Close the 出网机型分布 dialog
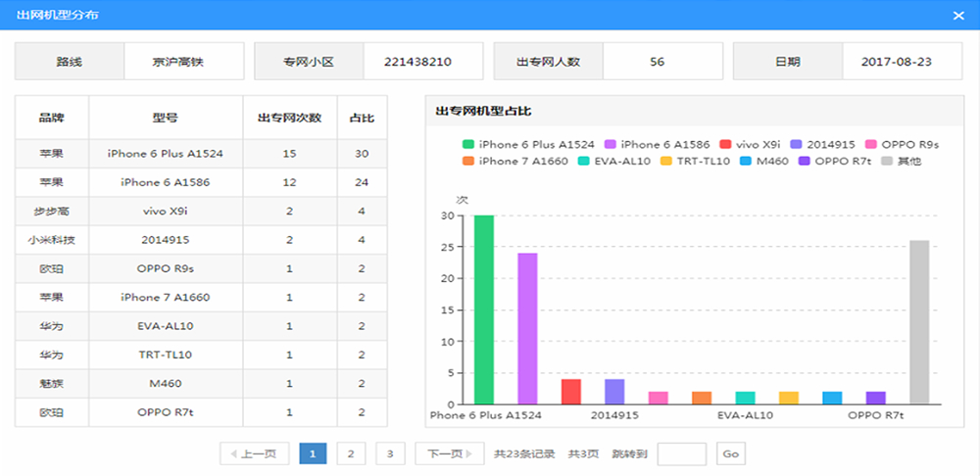This screenshot has width=980, height=476. (958, 16)
